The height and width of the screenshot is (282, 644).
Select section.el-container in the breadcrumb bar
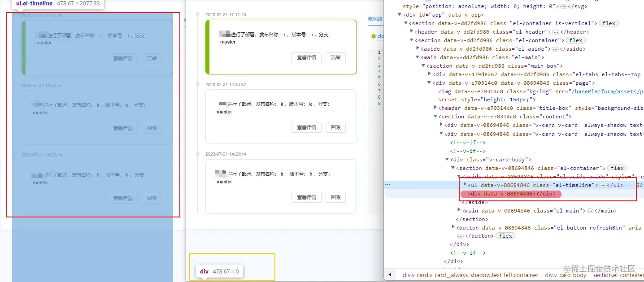618,275
